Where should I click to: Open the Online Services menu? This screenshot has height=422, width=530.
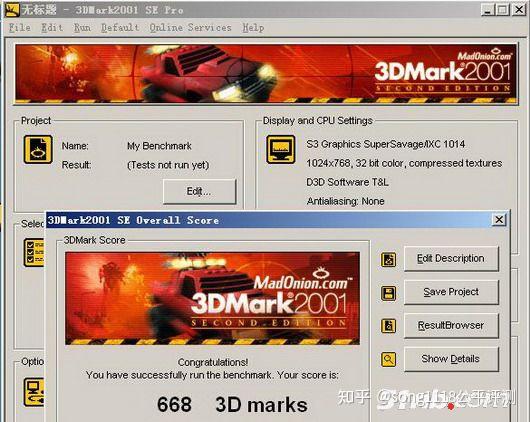191,27
